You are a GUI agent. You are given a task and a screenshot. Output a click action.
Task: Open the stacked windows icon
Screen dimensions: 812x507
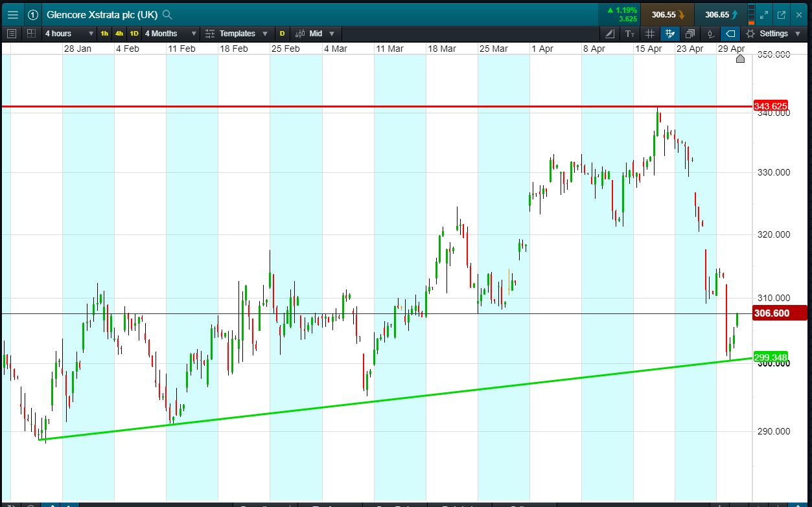click(690, 34)
